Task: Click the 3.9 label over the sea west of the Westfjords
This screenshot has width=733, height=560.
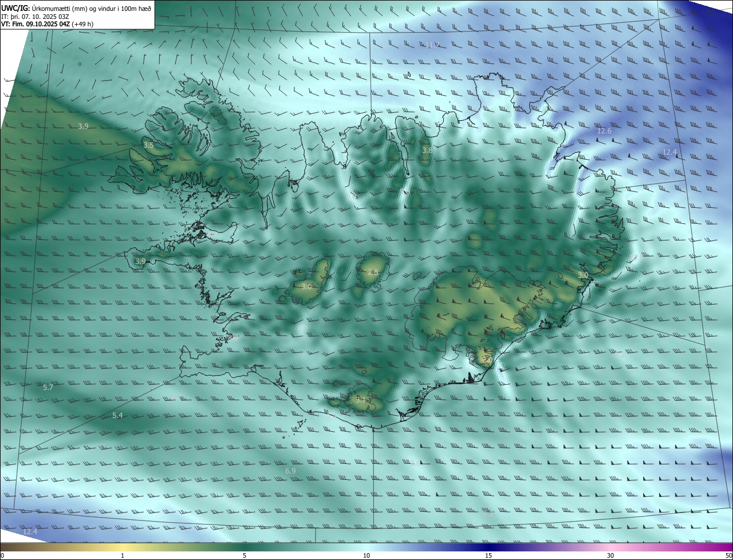Action: click(x=83, y=126)
